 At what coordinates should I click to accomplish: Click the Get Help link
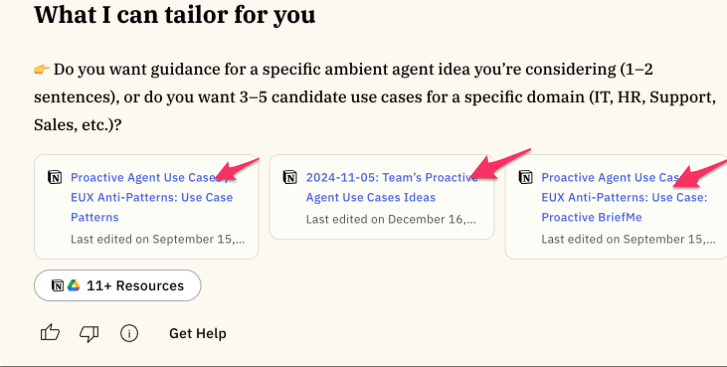[x=198, y=333]
